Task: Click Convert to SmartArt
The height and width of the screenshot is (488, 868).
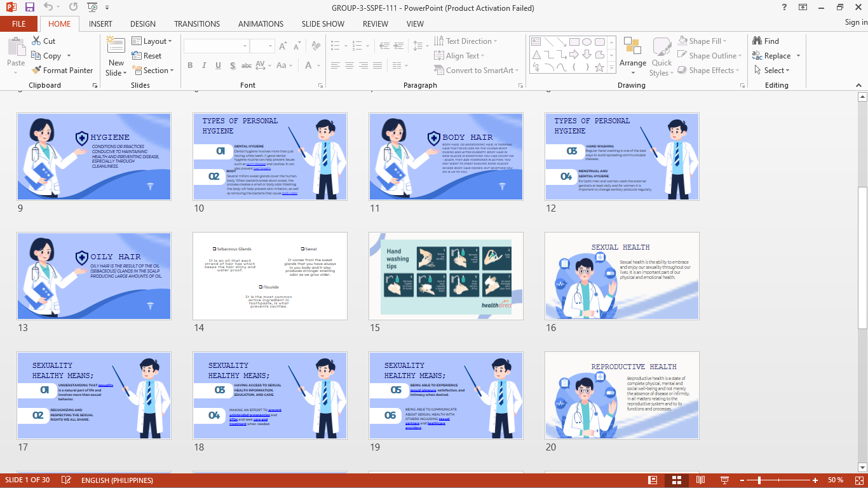Action: (x=477, y=70)
